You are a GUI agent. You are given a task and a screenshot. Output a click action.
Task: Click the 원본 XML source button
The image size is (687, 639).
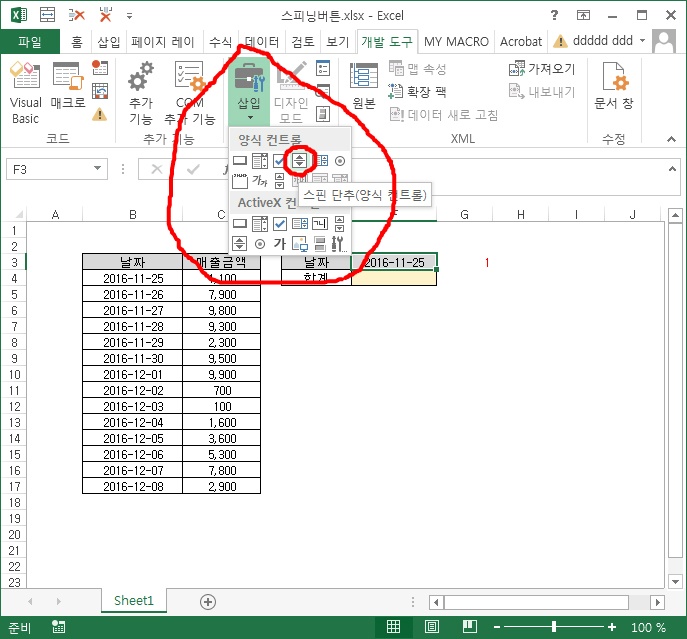[x=364, y=85]
